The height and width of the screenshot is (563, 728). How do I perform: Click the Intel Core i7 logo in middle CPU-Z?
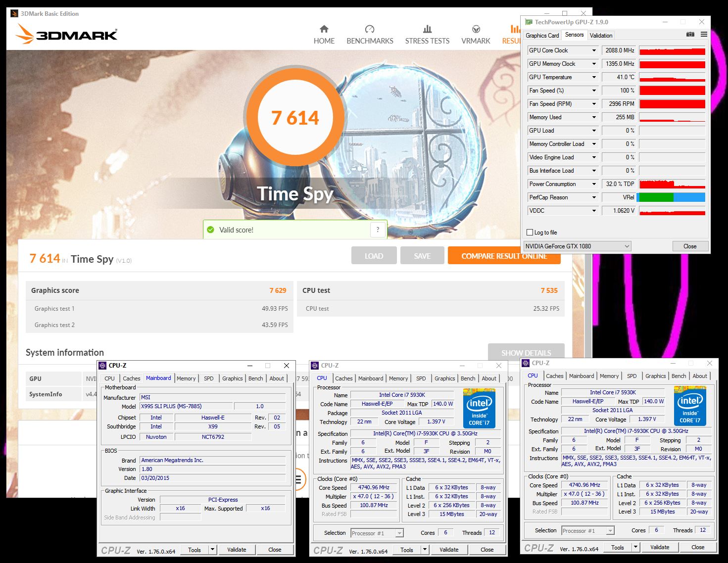(479, 408)
